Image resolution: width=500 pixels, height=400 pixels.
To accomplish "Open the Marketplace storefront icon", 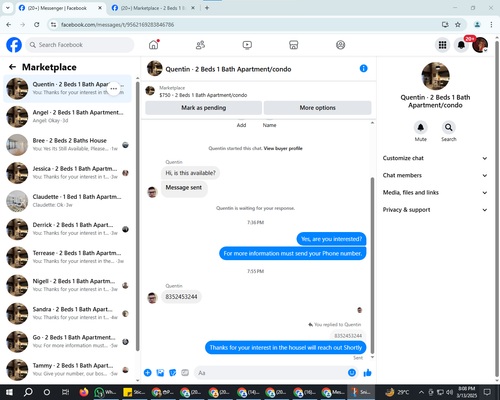I will (x=294, y=45).
